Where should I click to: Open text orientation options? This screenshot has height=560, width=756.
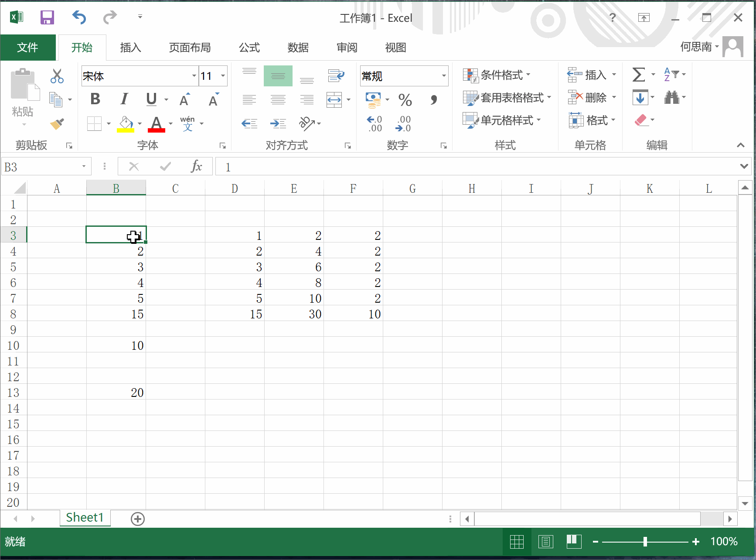tap(307, 124)
